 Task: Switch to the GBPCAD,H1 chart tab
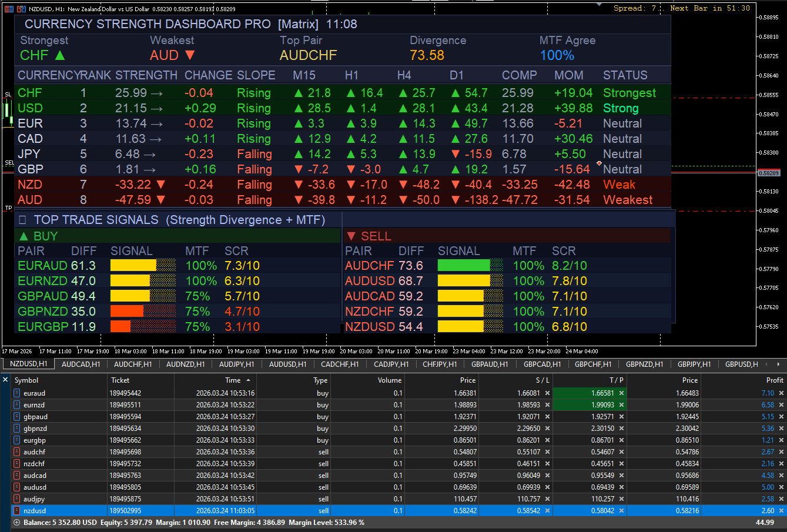[x=542, y=364]
